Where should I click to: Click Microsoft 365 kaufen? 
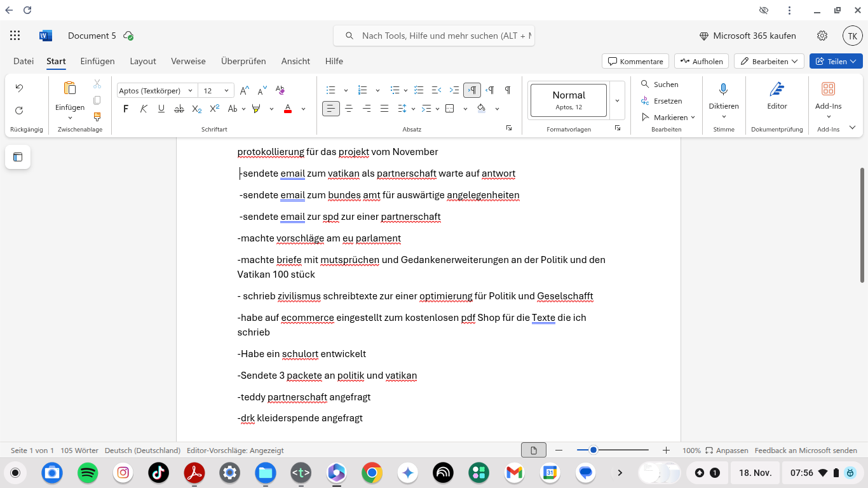point(747,36)
